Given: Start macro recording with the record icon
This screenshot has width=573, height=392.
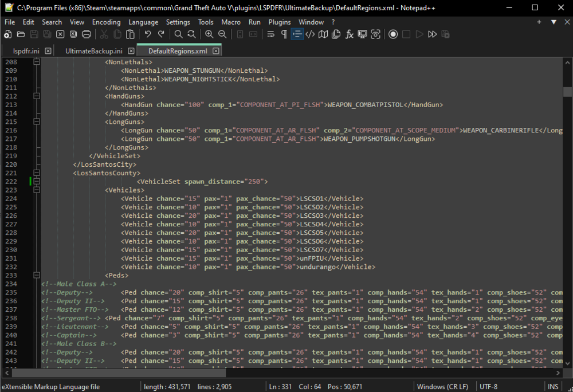Looking at the screenshot, I should coord(393,34).
